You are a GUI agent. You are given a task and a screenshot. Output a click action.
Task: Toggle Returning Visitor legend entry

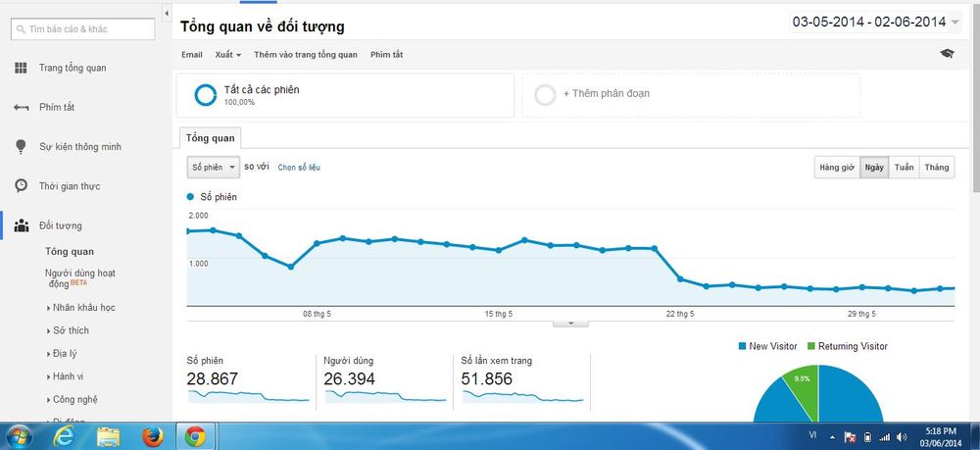click(x=848, y=346)
